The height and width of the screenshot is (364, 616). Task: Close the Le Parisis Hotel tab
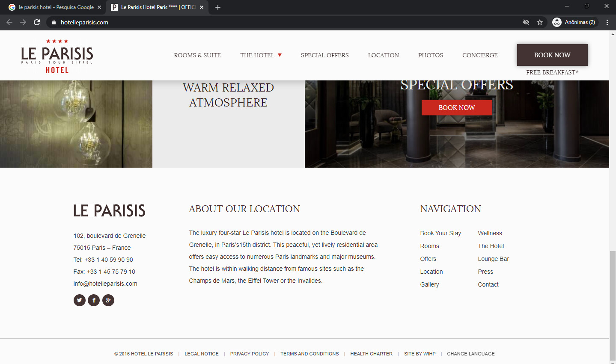[202, 7]
